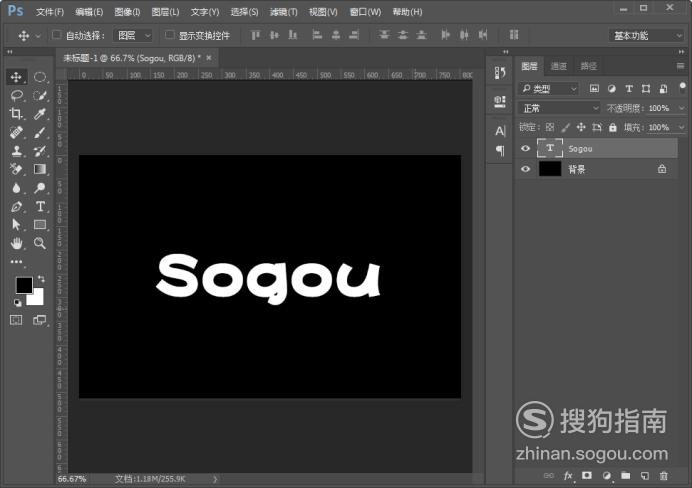Select the History Brush tool
Screen dimensions: 692x488
(40, 151)
